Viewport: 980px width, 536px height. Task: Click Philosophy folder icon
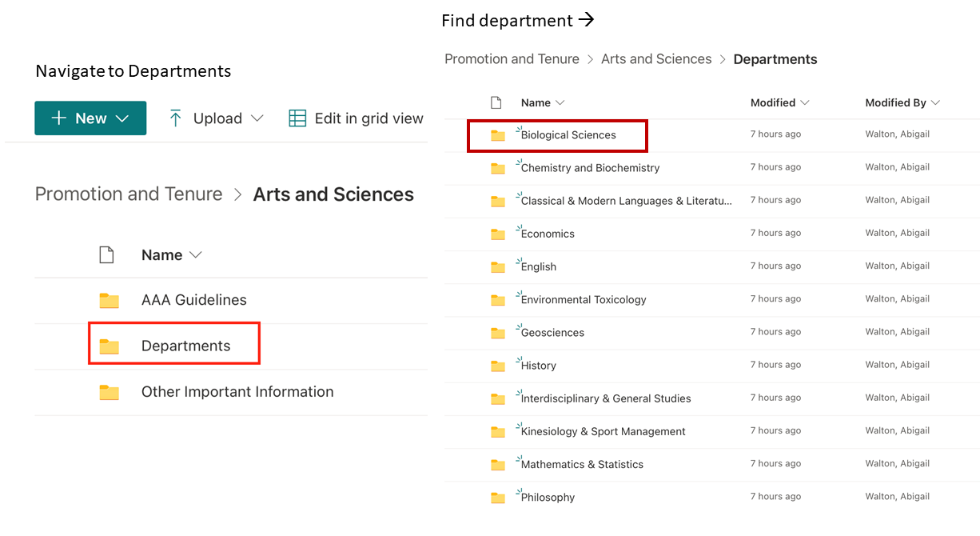point(498,498)
